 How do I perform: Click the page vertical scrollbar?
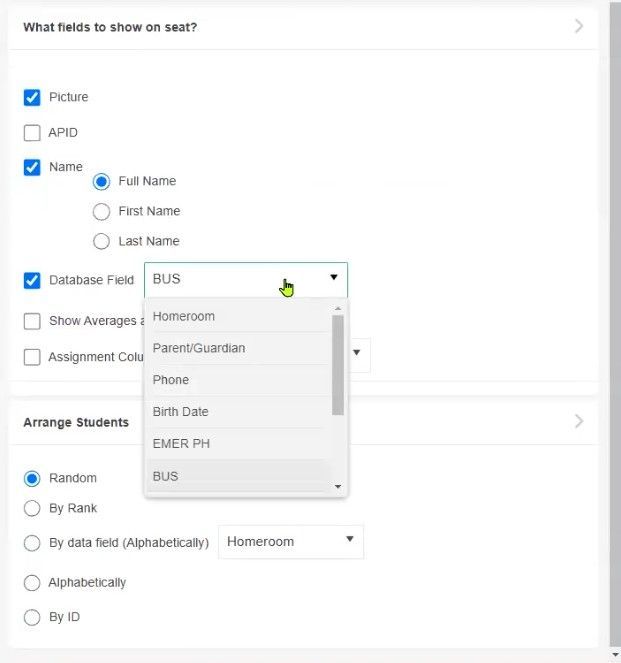coord(616,326)
